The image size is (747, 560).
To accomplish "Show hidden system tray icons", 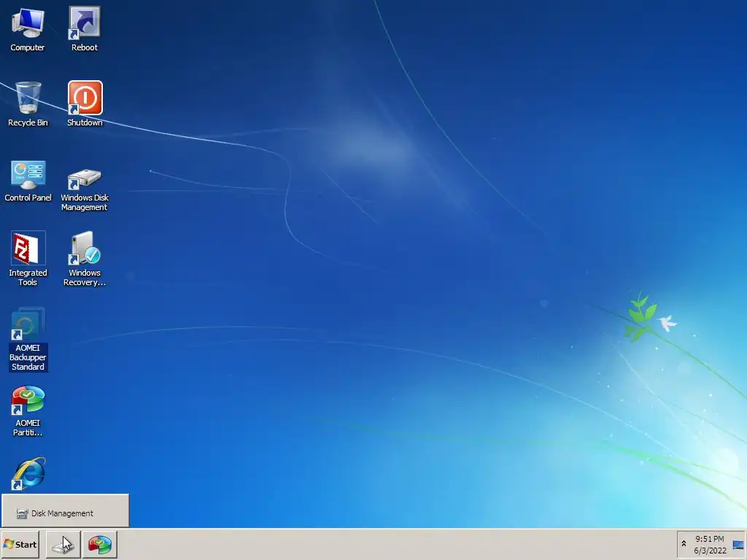I will pos(684,544).
